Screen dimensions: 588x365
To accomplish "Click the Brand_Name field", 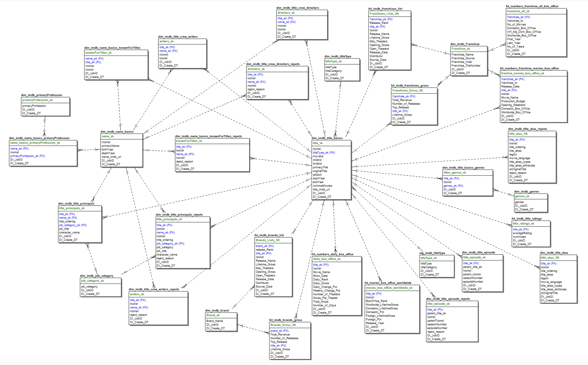I will (214, 321).
